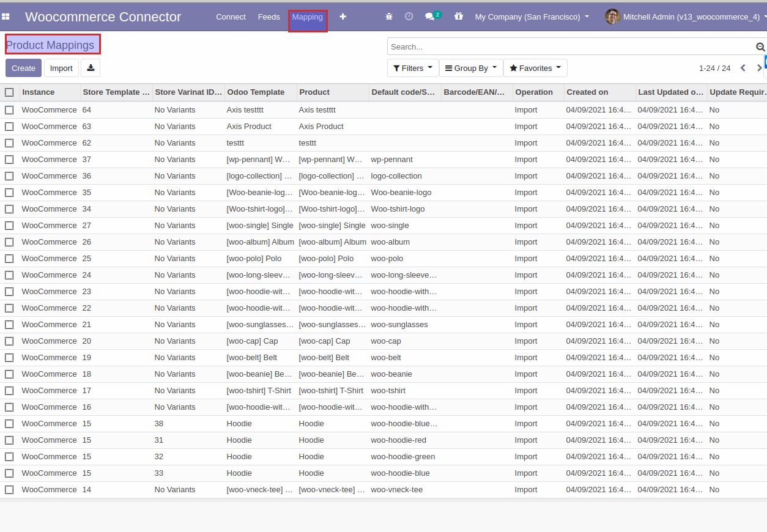This screenshot has height=532, width=767.
Task: Click the 'woo-sunglasses' default code cell
Action: (405, 325)
